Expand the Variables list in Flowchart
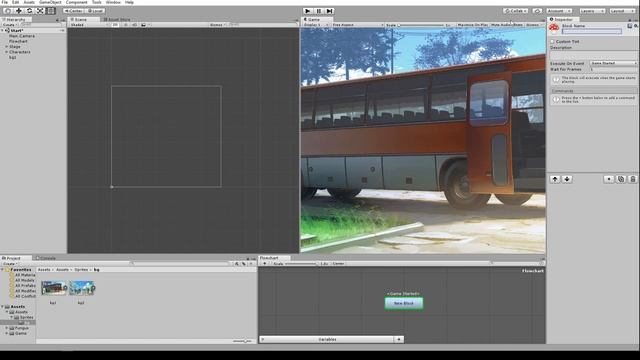This screenshot has width=640, height=360. (x=262, y=339)
